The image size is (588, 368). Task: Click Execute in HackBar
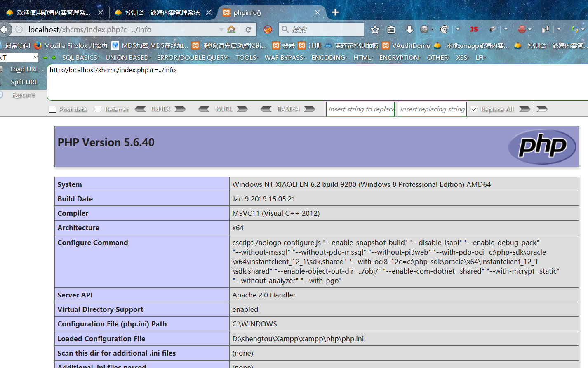click(x=24, y=94)
